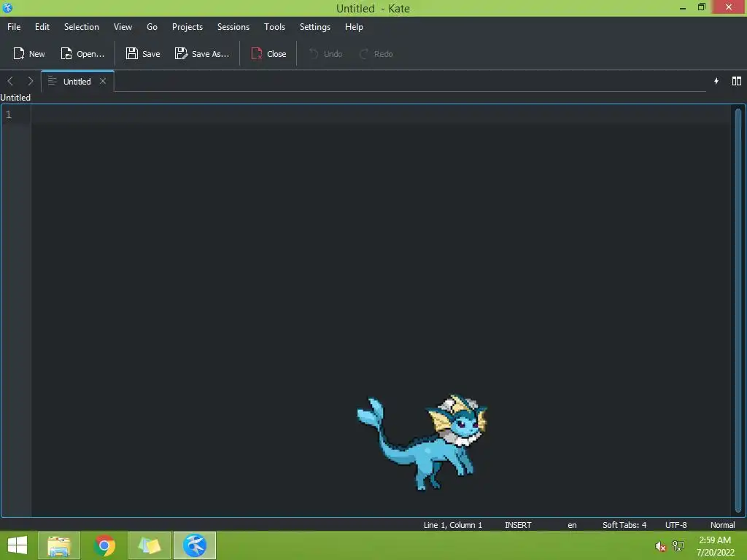This screenshot has height=560, width=747.
Task: Click in the editor's first line
Action: pos(381,114)
